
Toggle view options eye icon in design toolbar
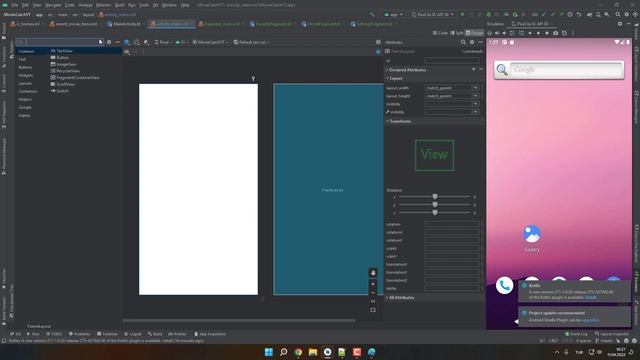point(127,52)
